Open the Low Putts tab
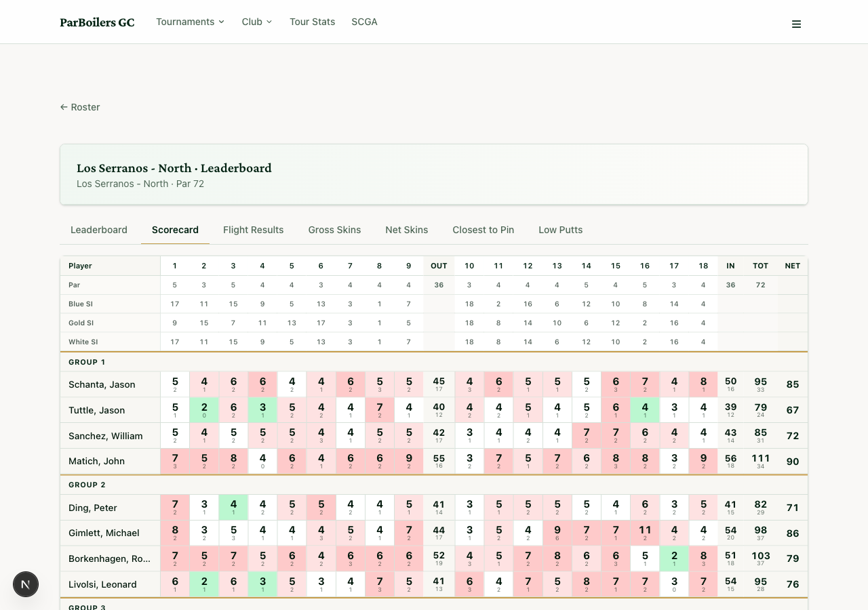868x610 pixels. click(561, 230)
